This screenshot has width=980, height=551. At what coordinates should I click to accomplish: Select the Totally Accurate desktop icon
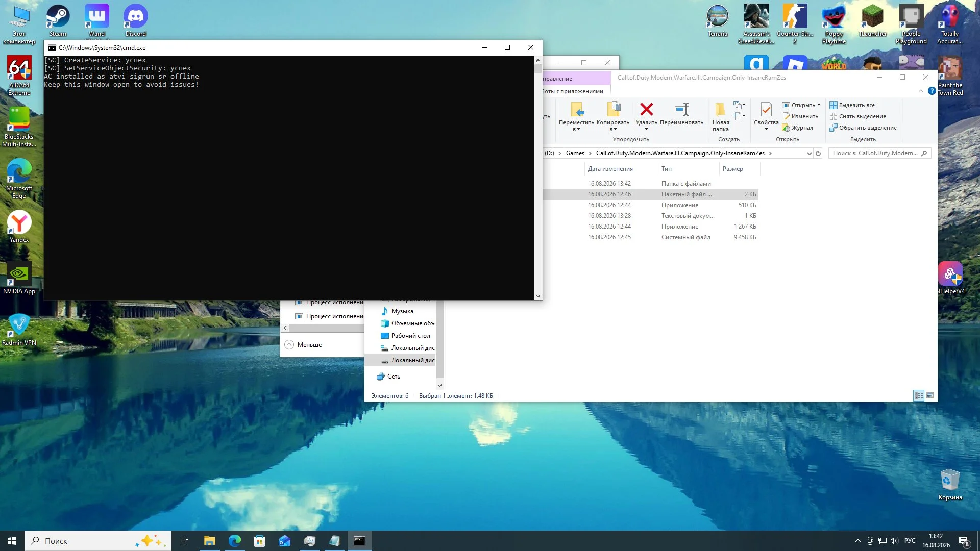pos(950,24)
